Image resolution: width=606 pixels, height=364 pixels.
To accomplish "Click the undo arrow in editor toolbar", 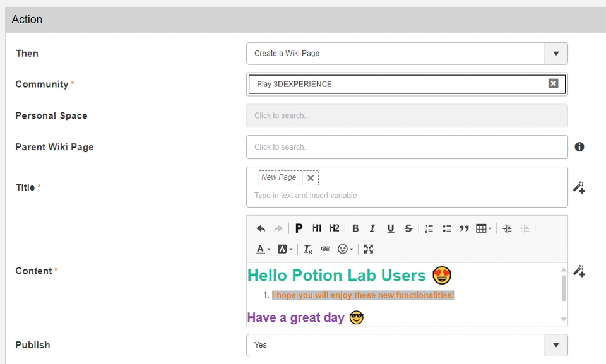I will click(x=261, y=228).
